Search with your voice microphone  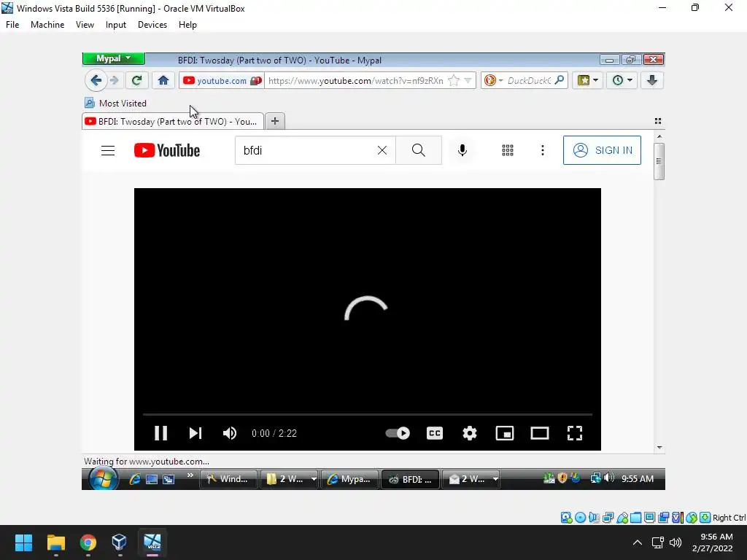462,150
